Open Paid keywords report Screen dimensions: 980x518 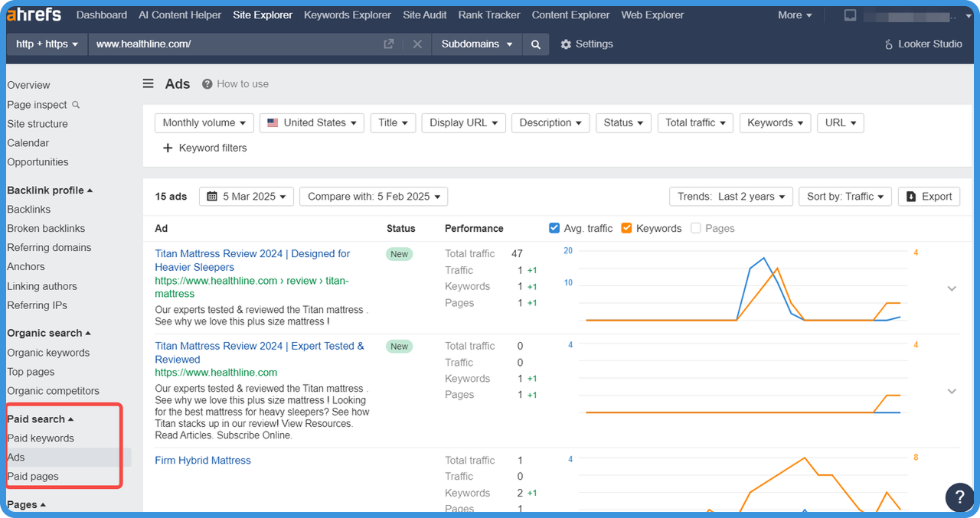[41, 438]
